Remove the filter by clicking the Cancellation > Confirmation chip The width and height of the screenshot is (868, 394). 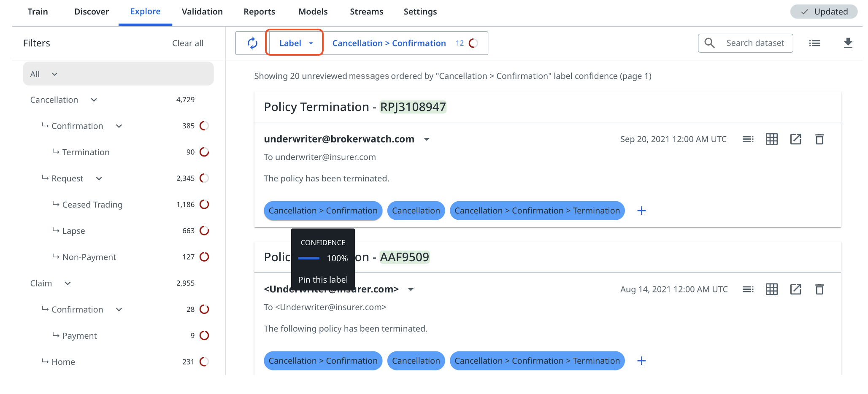pyautogui.click(x=389, y=43)
